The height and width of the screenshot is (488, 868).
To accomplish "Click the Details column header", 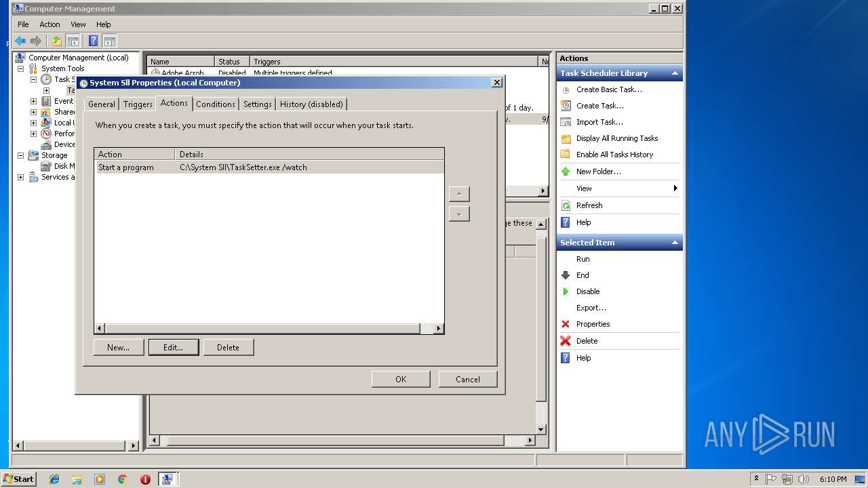I will (x=309, y=154).
